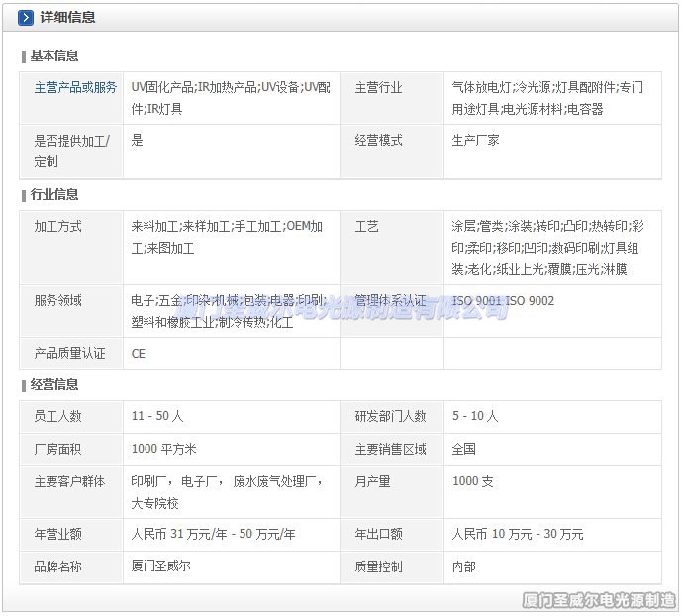Screen dimensions: 683x616
Task: Click the 详细信息 header title
Action: click(67, 18)
